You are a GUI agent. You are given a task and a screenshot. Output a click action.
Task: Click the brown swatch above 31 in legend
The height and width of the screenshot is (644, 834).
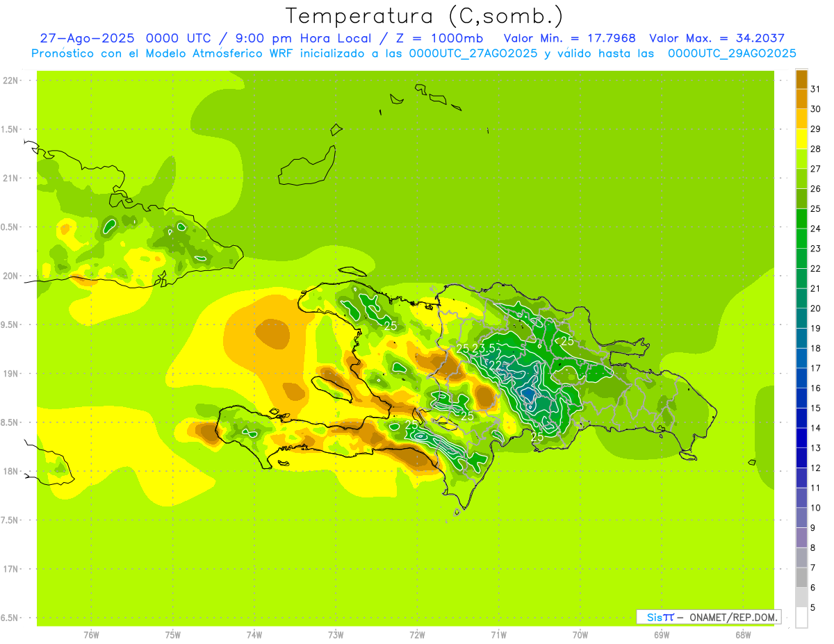pyautogui.click(x=801, y=80)
